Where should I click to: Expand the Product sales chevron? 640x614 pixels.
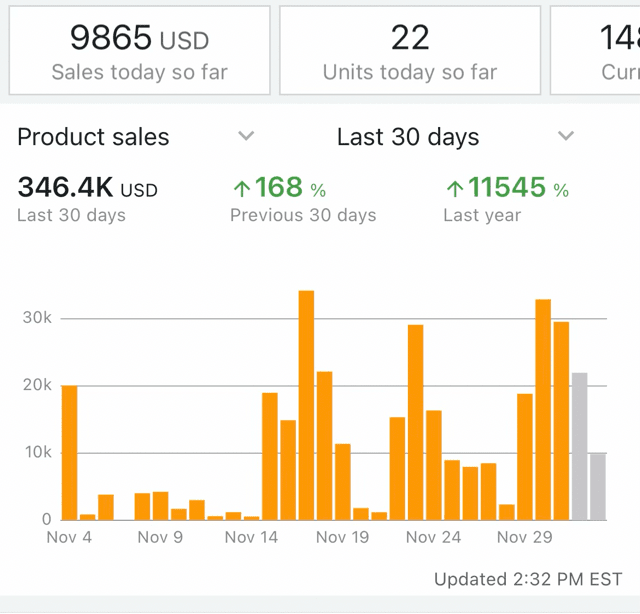(x=246, y=137)
